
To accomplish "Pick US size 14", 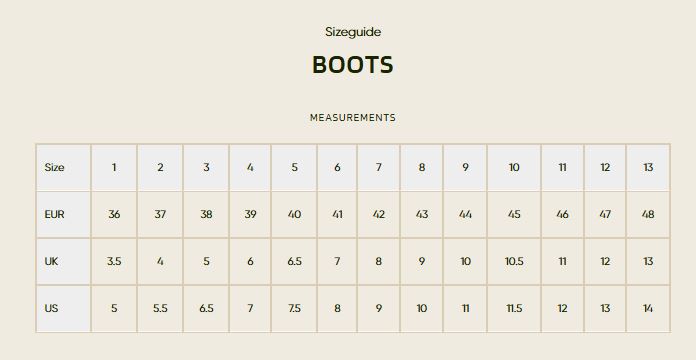I will click(x=648, y=309).
